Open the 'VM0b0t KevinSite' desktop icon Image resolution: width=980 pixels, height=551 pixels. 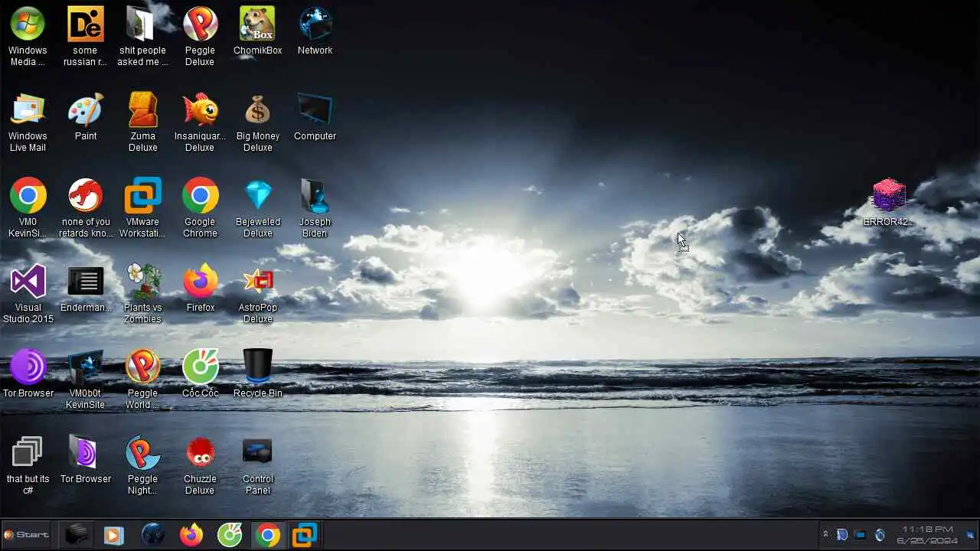pyautogui.click(x=85, y=379)
